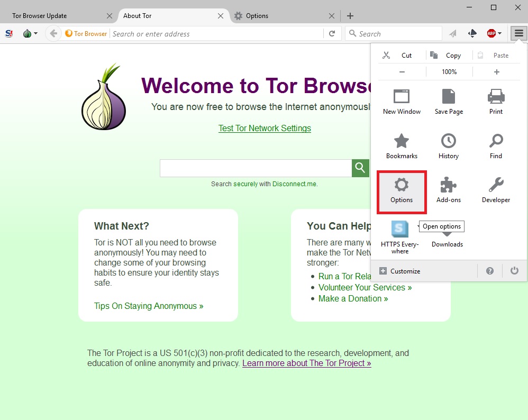528x420 pixels.
Task: Close the hamburger menu button
Action: click(x=518, y=33)
